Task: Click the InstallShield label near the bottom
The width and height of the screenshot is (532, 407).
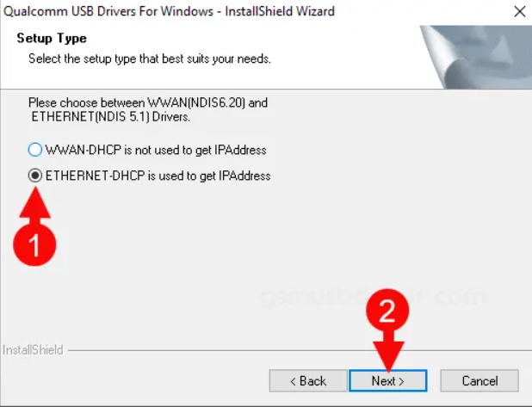Action: point(33,350)
